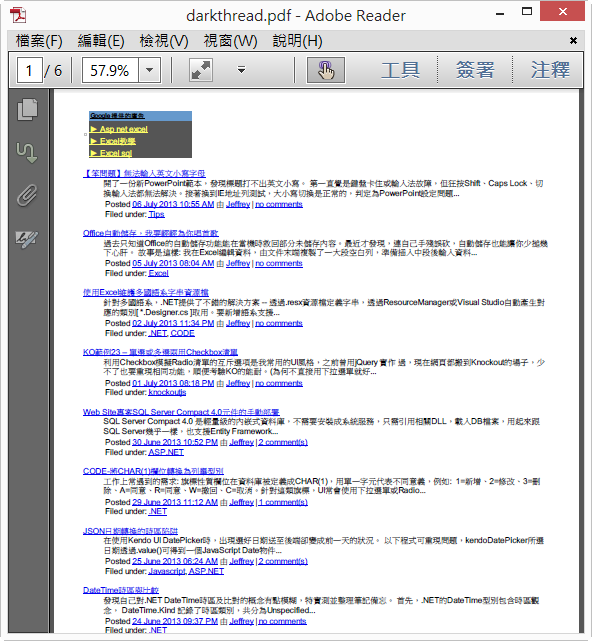This screenshot has width=592, height=641.
Task: Open the 工具 pane
Action: click(x=401, y=70)
